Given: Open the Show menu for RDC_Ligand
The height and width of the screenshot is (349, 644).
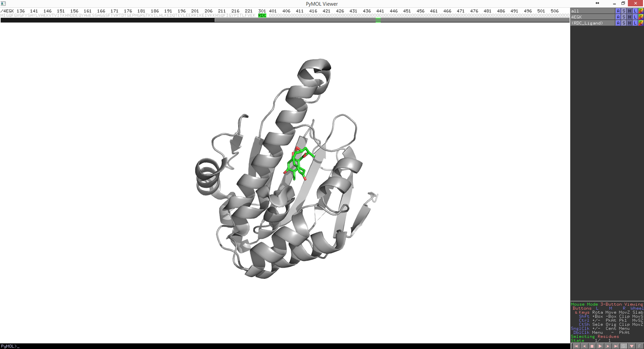Looking at the screenshot, I should [624, 23].
